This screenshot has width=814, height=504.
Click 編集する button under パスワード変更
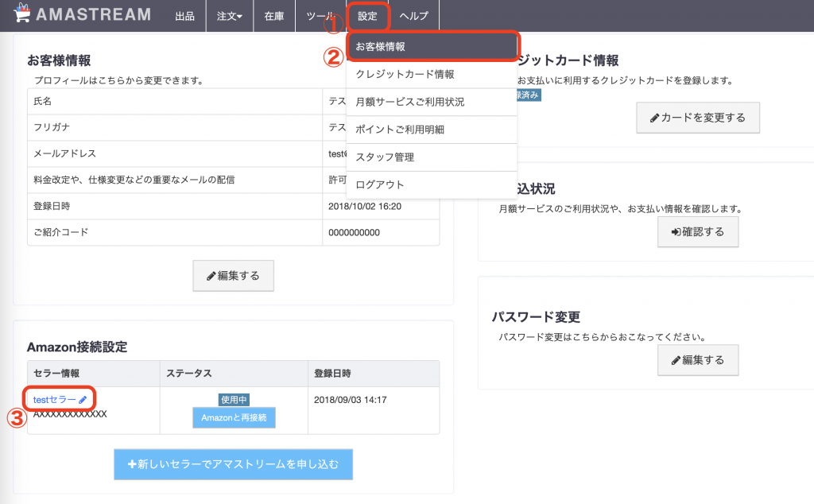point(698,360)
